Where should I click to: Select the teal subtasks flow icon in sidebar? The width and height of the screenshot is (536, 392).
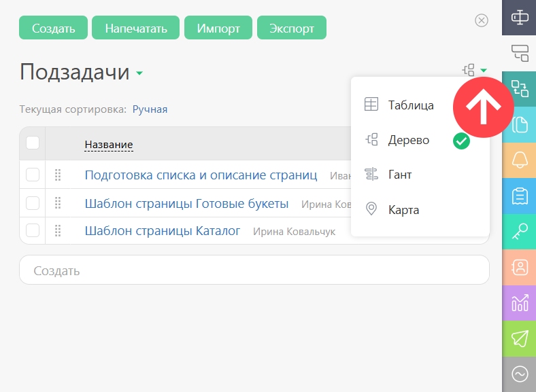[x=519, y=89]
